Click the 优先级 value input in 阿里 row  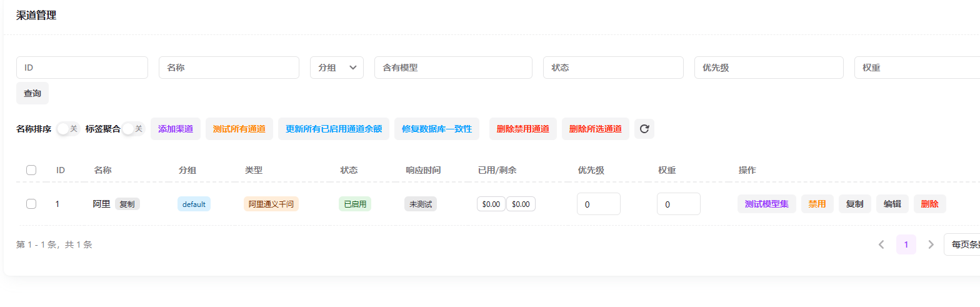[599, 204]
